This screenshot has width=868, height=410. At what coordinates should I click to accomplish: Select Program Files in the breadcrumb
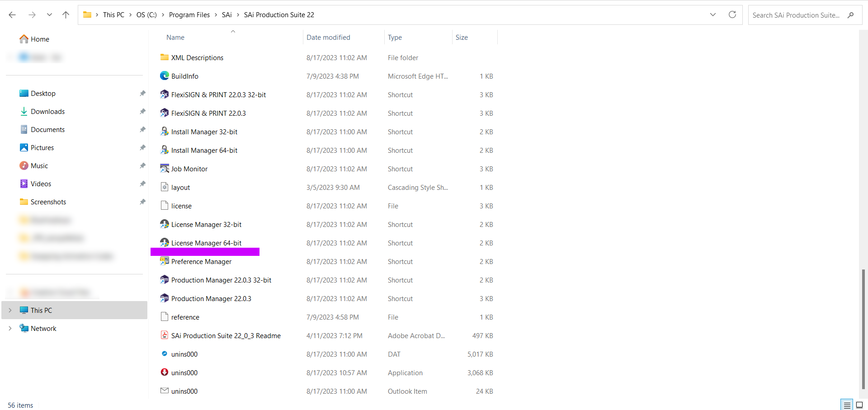click(x=189, y=15)
